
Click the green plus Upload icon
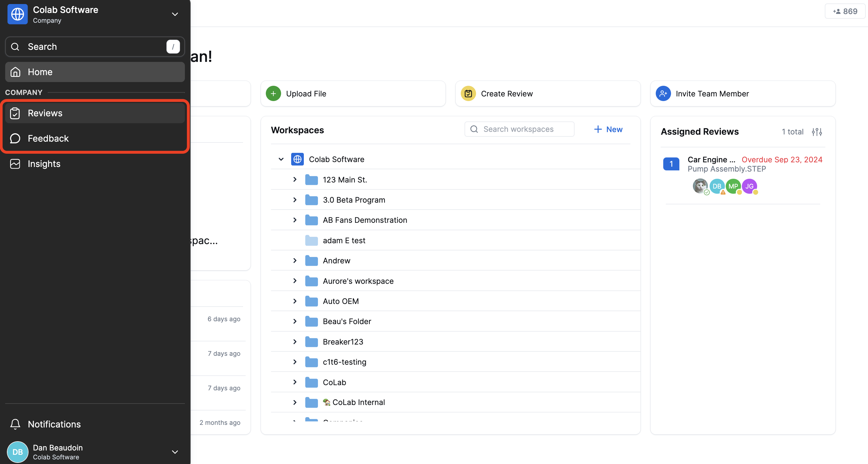click(273, 94)
